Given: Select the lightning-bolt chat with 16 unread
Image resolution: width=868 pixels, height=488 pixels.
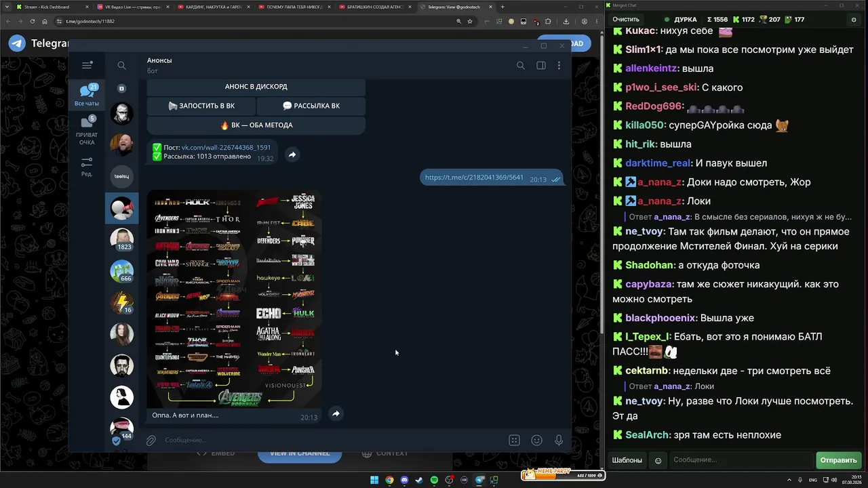Looking at the screenshot, I should click(122, 302).
